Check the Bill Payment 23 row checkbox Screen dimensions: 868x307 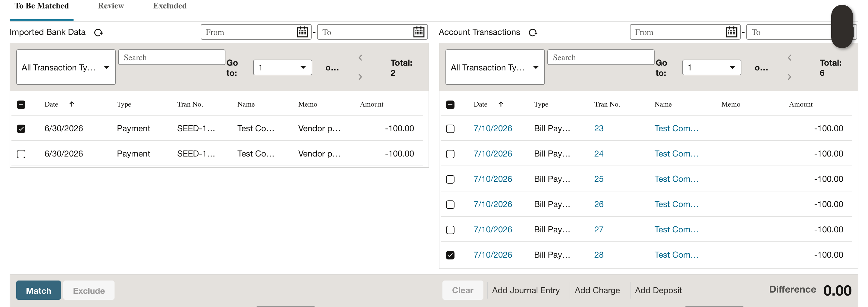pos(450,129)
